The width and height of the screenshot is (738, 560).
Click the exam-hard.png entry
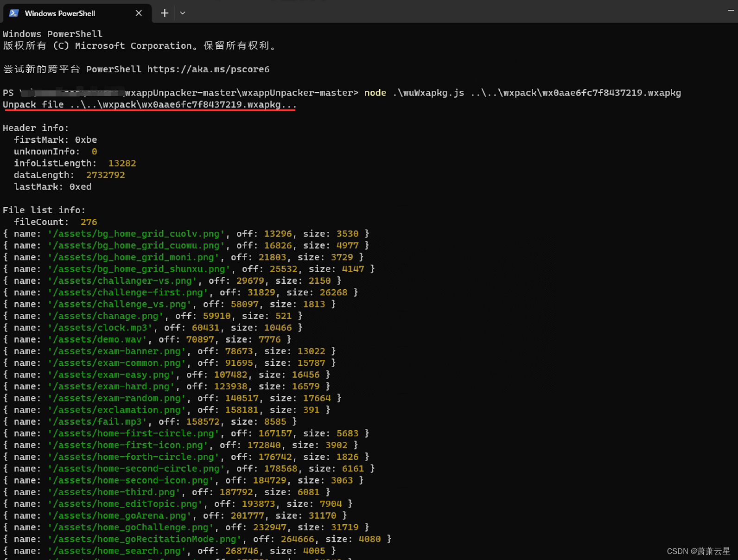(x=166, y=387)
